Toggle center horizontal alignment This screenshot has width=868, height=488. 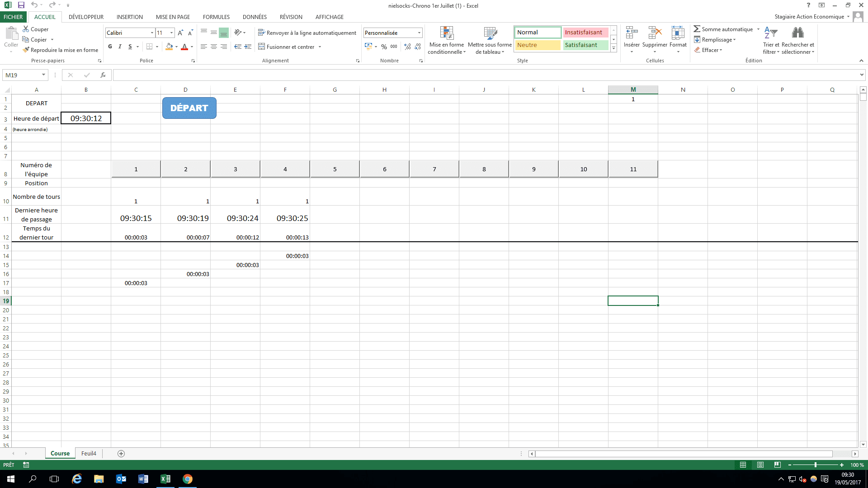click(214, 47)
